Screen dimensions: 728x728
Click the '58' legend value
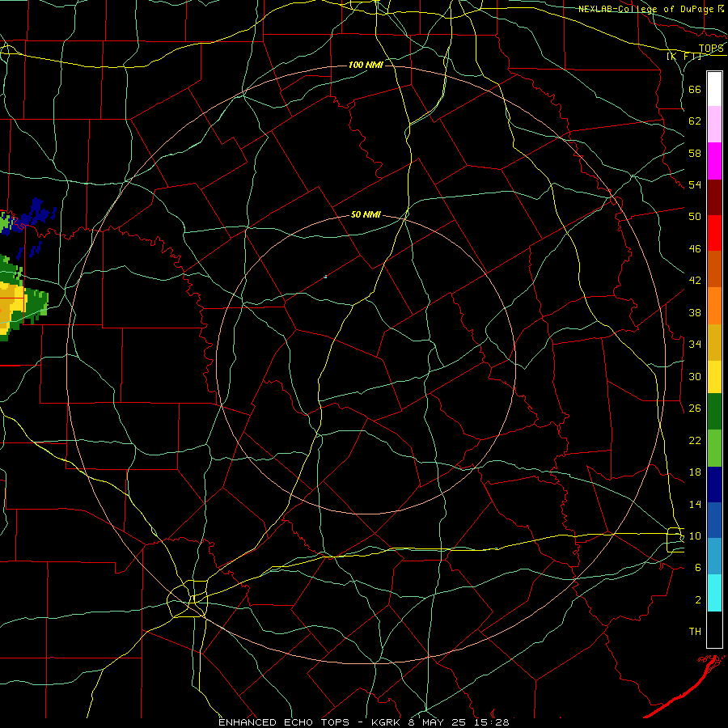tap(695, 153)
